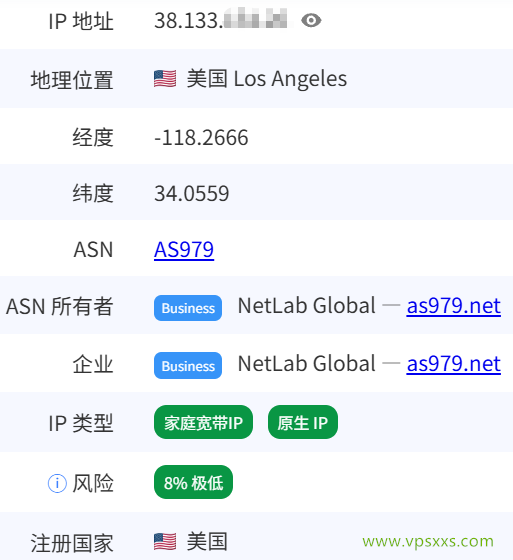
Task: Click the IP 类型 label
Action: coord(81,423)
